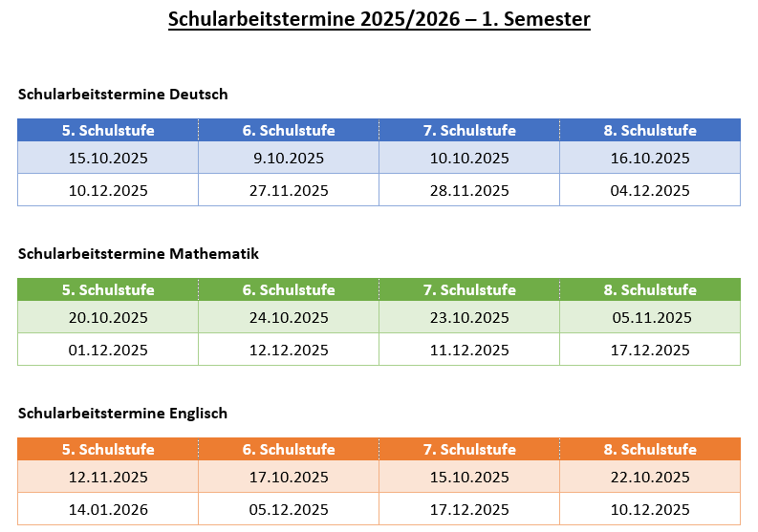The image size is (758, 532).
Task: Select the 05.11.2025 date cell
Action: (650, 318)
